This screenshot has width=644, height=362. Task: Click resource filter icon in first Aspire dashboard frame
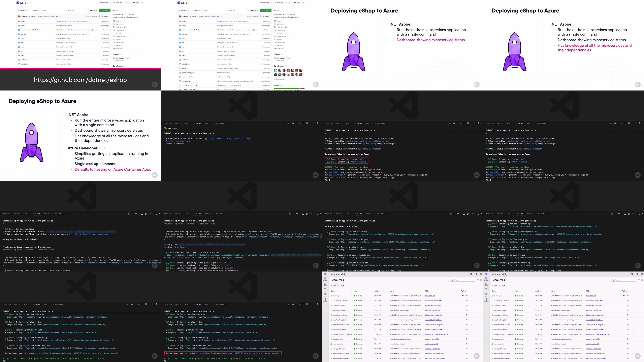coord(478,280)
